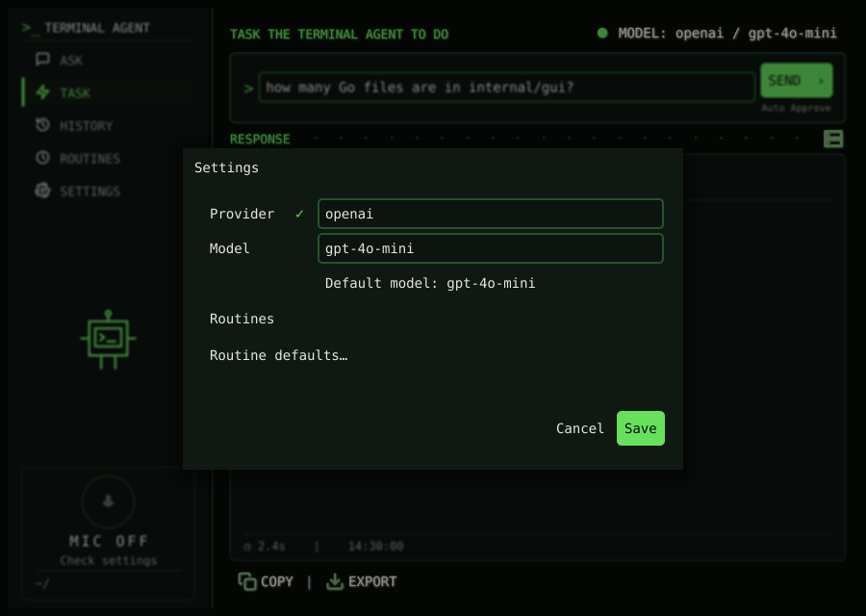Click the RESPONSE heading

(x=260, y=139)
